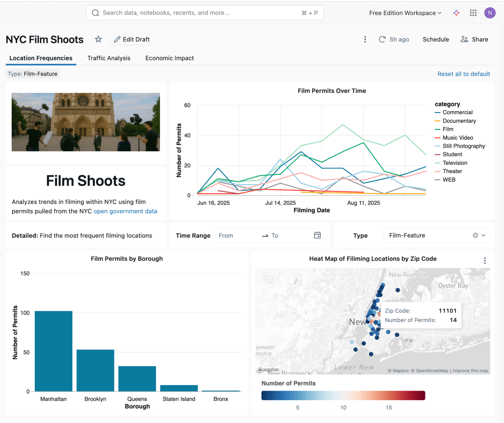Screen dimensions: 504x423
Task: Click the Share button label
Action: pyautogui.click(x=480, y=39)
